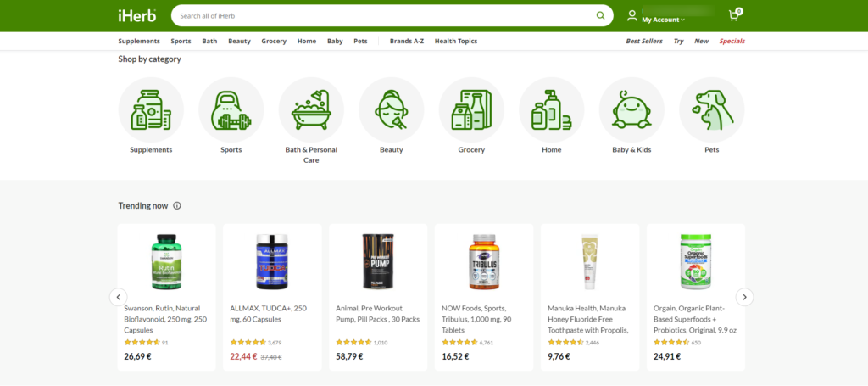This screenshot has width=868, height=386.
Task: Visit the Specials link
Action: click(x=732, y=41)
